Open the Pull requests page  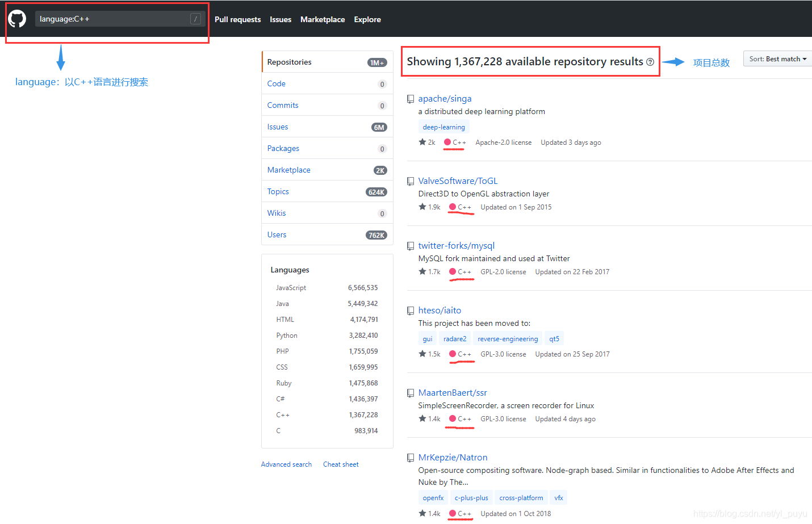(238, 19)
